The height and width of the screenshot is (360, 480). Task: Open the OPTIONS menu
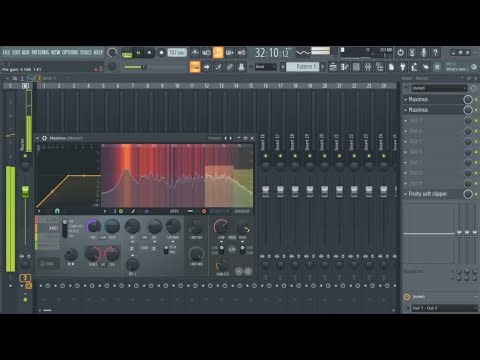70,52
